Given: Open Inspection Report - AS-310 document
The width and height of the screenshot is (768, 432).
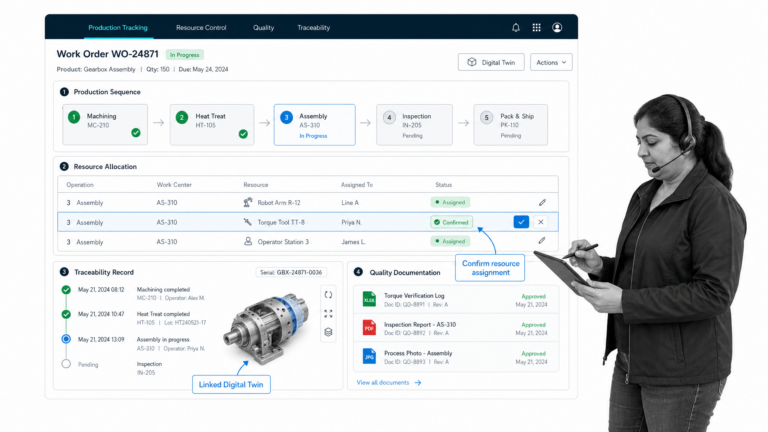Looking at the screenshot, I should pyautogui.click(x=456, y=328).
